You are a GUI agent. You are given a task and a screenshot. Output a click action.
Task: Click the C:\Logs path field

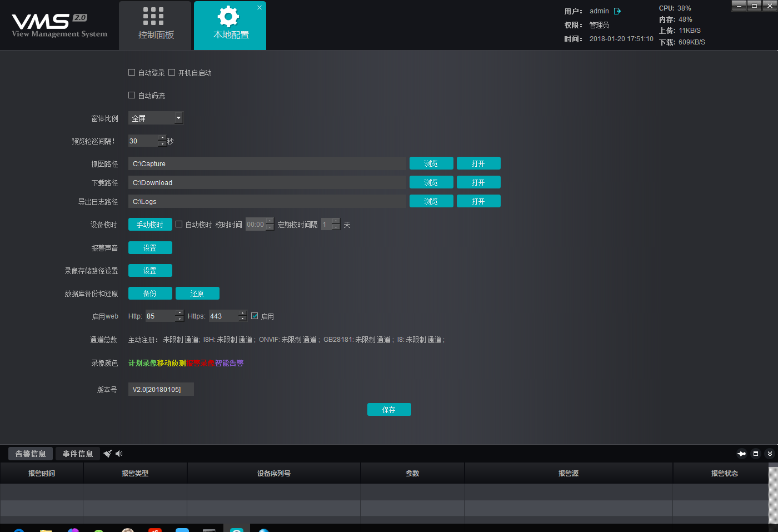267,201
